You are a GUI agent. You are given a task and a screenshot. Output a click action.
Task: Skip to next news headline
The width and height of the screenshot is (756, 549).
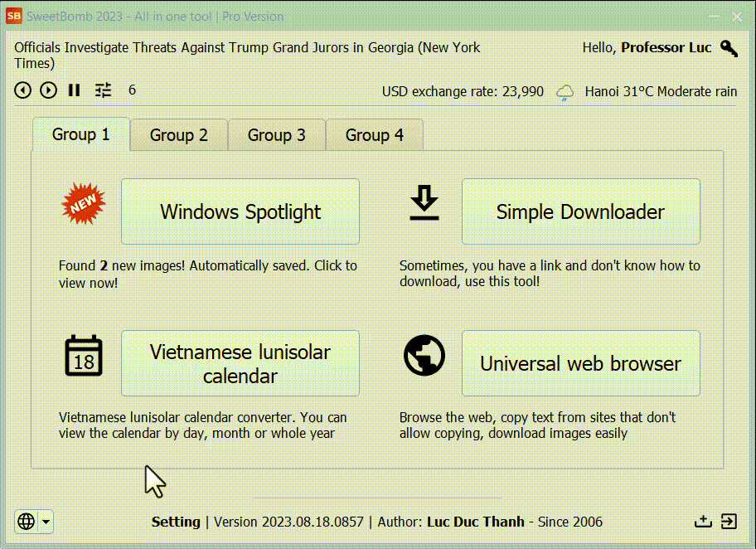point(48,90)
